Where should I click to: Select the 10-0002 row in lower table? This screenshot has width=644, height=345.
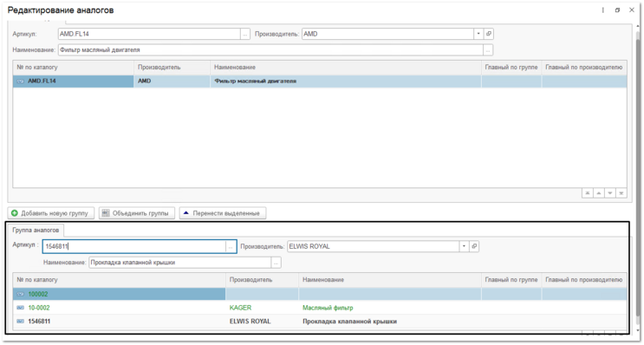coord(320,308)
